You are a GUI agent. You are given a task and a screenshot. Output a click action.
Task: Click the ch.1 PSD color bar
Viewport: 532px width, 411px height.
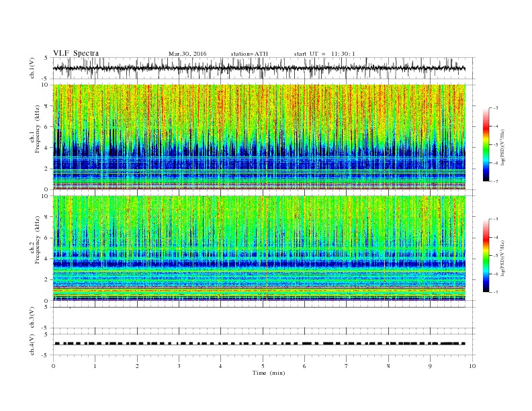point(486,144)
